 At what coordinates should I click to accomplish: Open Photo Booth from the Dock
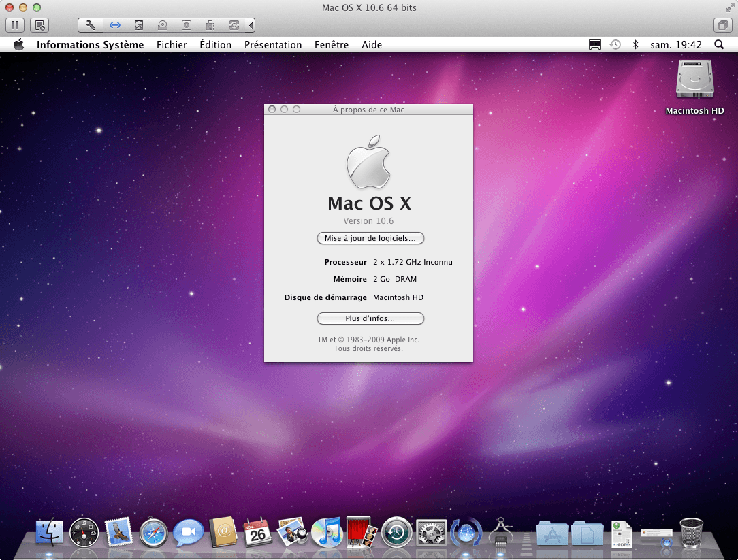click(x=362, y=532)
